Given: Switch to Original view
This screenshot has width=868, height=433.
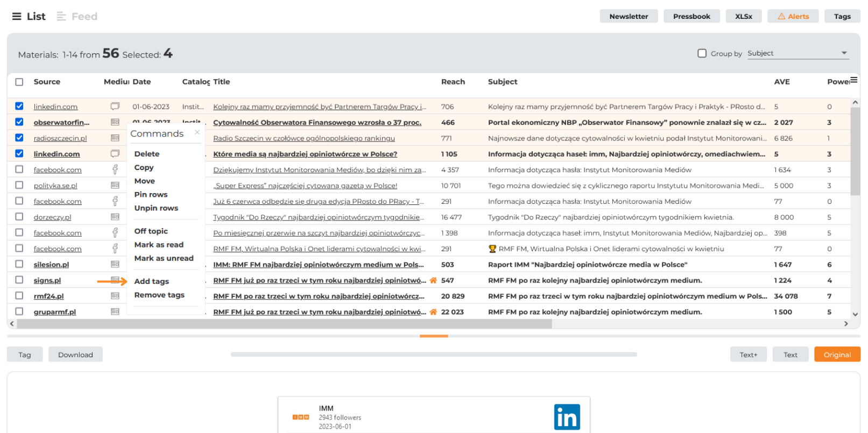Looking at the screenshot, I should click(837, 354).
